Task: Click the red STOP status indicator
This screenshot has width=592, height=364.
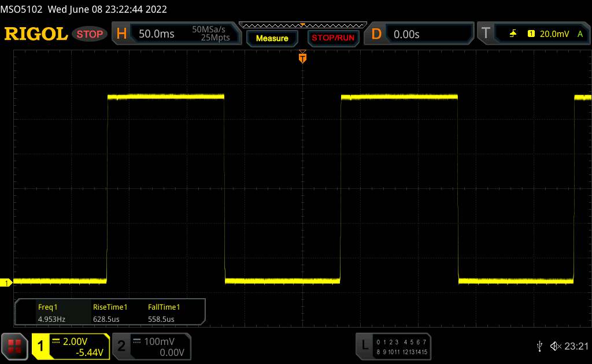Action: (x=91, y=34)
